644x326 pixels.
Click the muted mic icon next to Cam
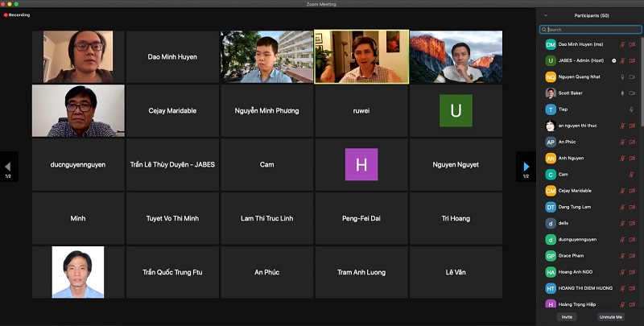(631, 174)
